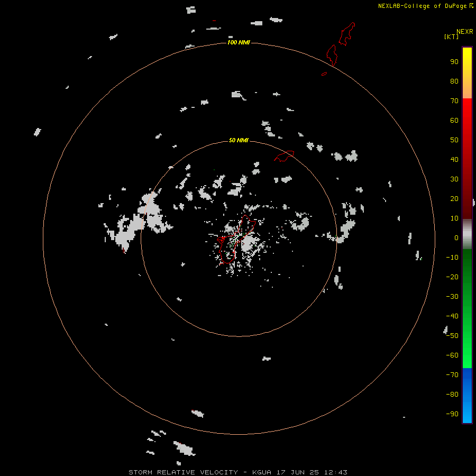Click the Storm Relative Velocity KGUA caption
The height and width of the screenshot is (476, 476).
pyautogui.click(x=238, y=472)
